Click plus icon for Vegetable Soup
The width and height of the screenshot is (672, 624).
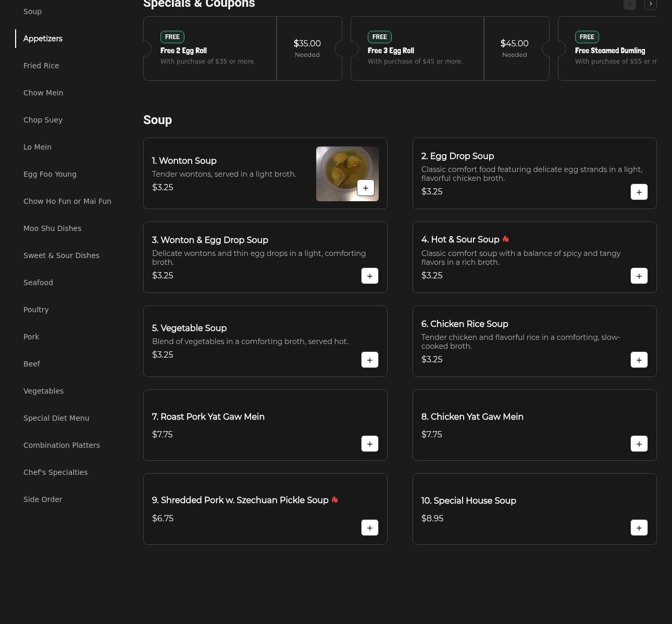click(x=369, y=360)
